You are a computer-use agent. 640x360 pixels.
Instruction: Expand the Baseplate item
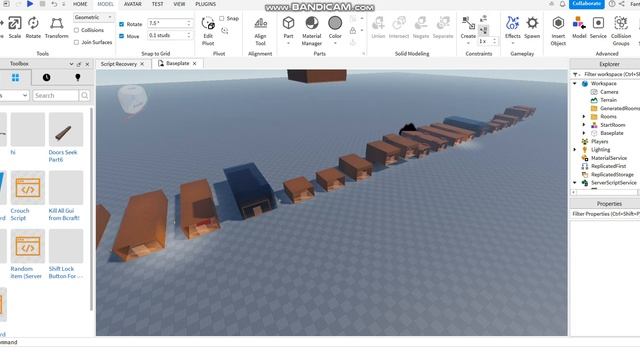pyautogui.click(x=584, y=133)
